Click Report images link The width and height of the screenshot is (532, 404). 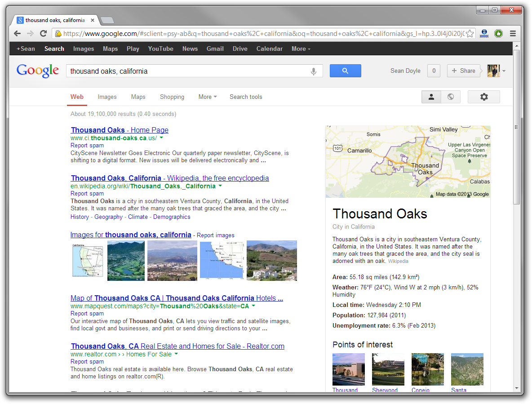(x=215, y=235)
